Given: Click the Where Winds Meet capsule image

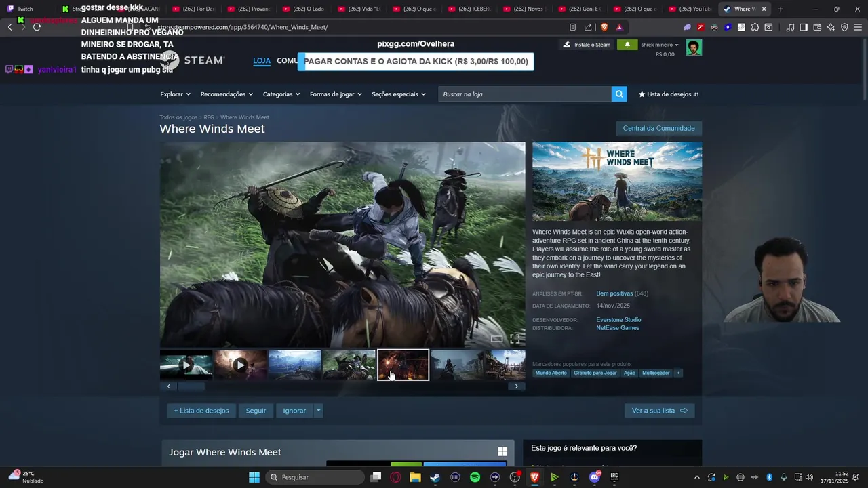Looking at the screenshot, I should click(617, 181).
